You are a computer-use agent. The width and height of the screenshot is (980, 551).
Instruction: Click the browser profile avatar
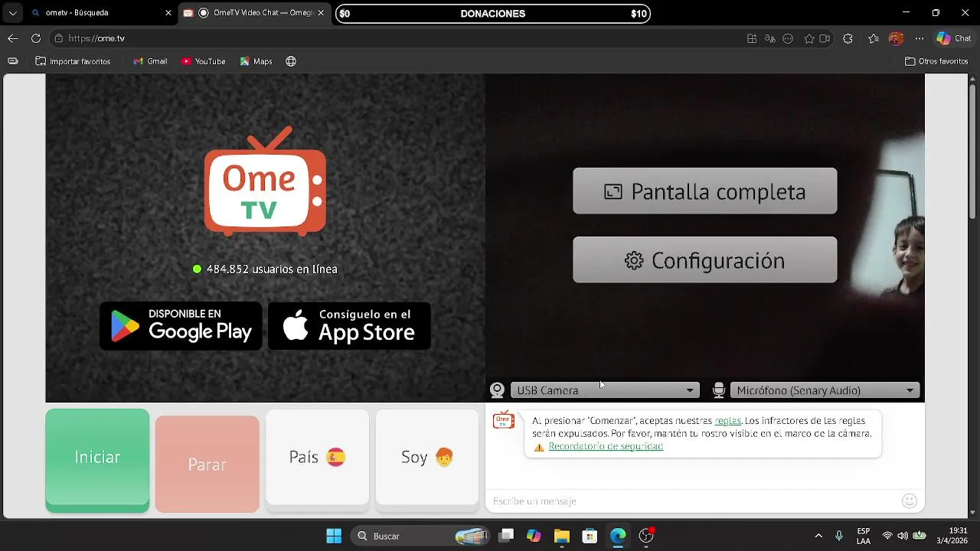(896, 38)
